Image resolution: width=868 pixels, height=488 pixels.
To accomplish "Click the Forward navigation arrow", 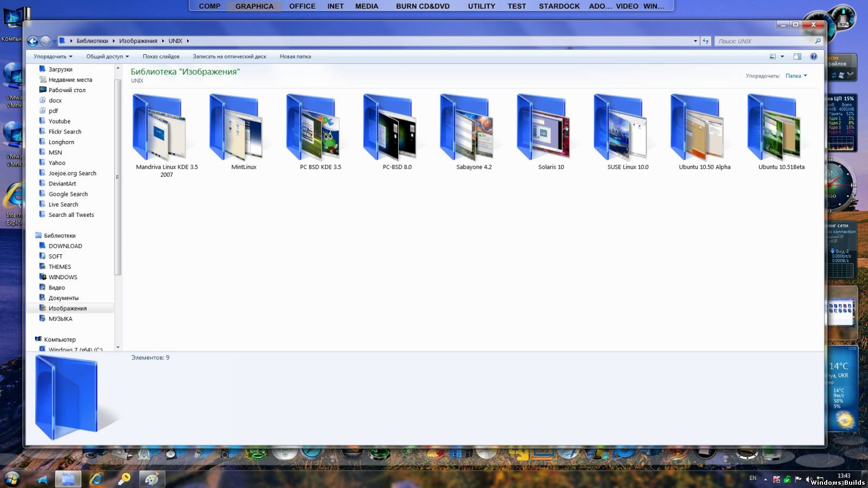I will coord(45,41).
